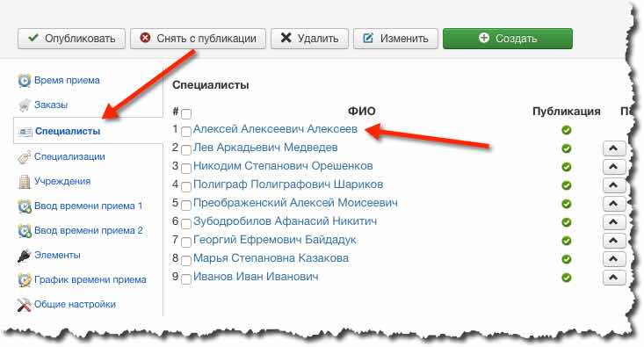Click Снять с публикации button
The width and height of the screenshot is (644, 347).
pyautogui.click(x=198, y=39)
